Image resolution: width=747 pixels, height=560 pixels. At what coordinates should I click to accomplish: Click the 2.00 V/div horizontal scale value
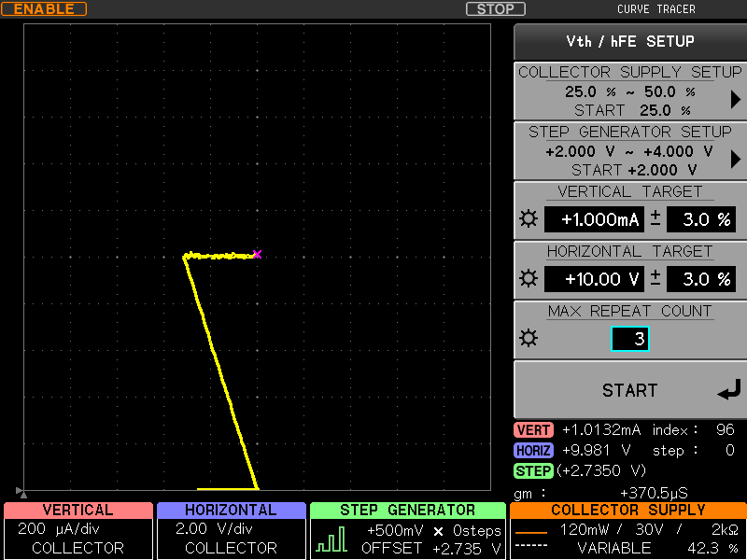pyautogui.click(x=215, y=529)
